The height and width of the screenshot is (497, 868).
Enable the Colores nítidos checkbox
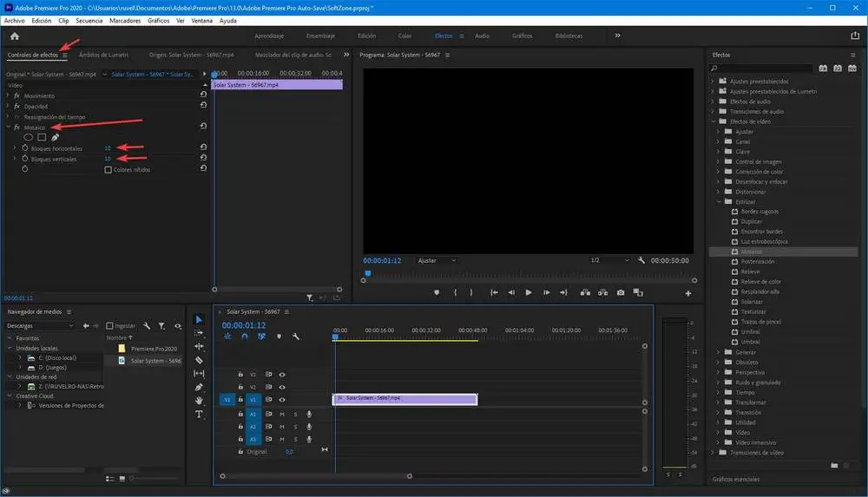[x=108, y=170]
